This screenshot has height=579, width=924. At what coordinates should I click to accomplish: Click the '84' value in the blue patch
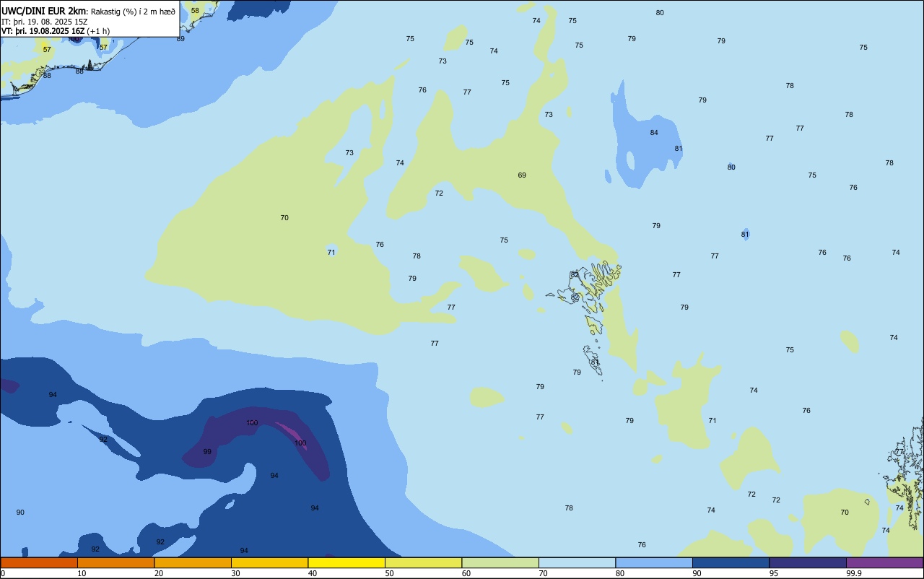click(x=654, y=133)
